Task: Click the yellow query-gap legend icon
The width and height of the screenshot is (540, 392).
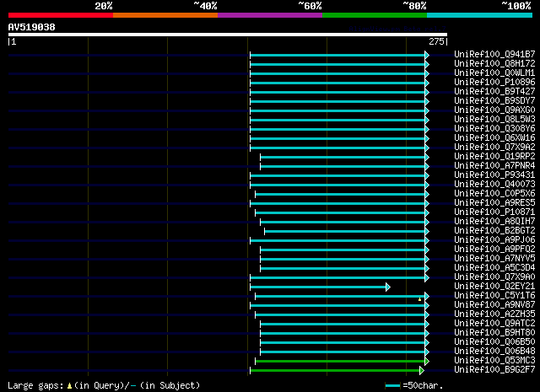Action: (69, 386)
